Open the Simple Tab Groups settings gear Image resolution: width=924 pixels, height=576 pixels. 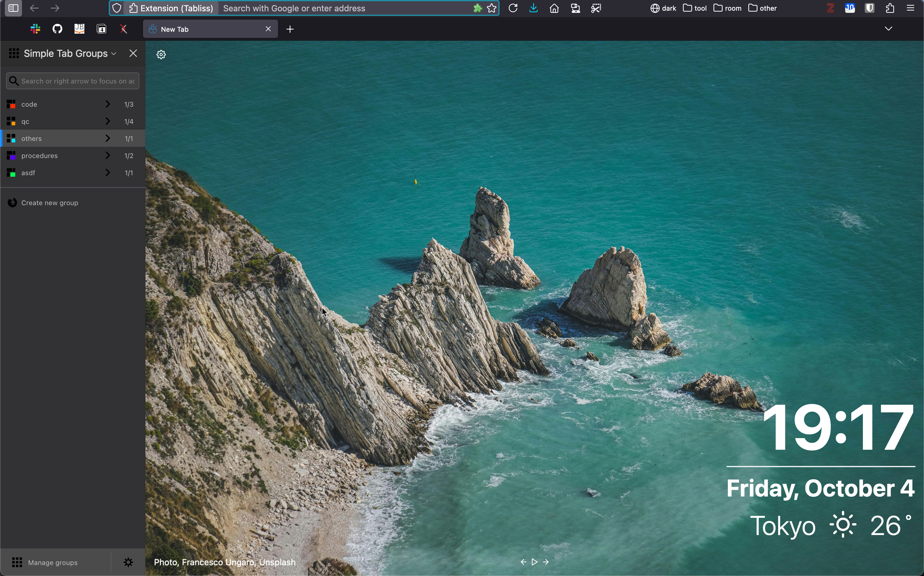point(128,562)
